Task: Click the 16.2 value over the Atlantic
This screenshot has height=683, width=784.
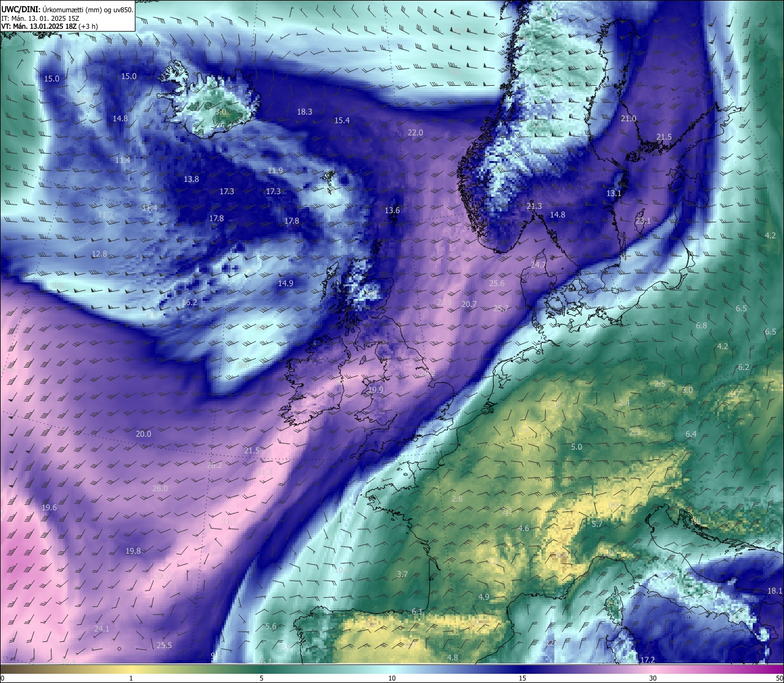Action: 190,302
